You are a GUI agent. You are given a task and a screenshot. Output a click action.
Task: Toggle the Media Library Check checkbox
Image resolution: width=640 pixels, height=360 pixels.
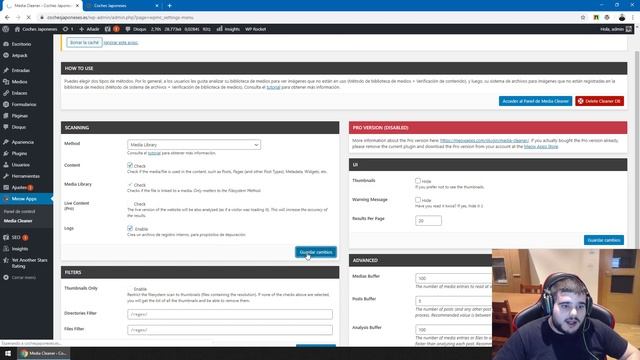[x=130, y=184]
